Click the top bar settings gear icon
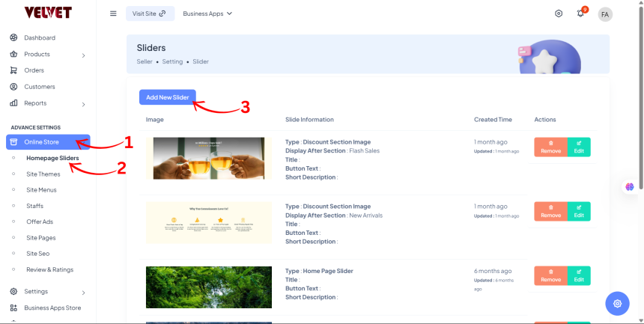 [559, 13]
